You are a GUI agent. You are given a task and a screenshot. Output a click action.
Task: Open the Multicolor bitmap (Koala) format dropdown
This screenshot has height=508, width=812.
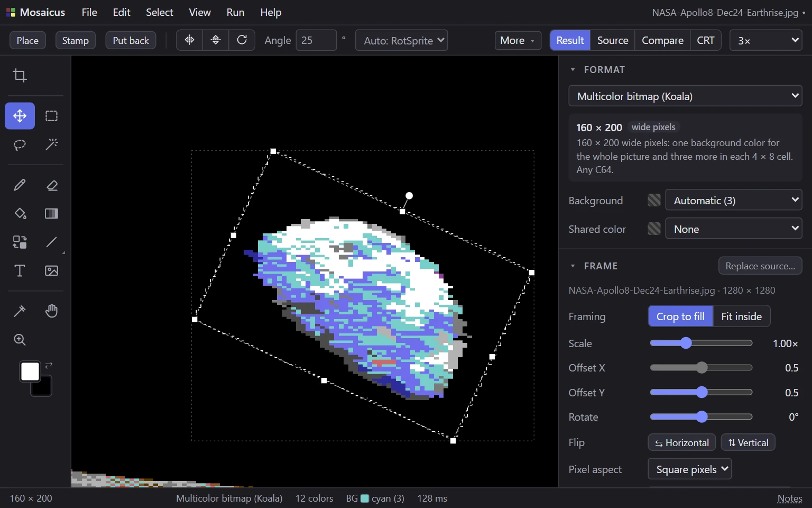(685, 96)
